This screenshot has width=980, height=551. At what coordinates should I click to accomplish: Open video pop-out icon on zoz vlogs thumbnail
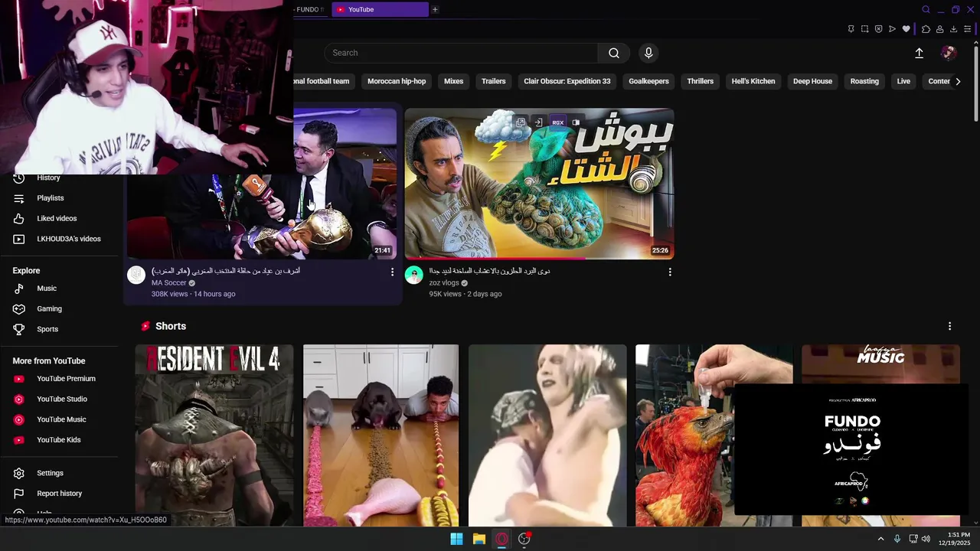[x=521, y=122]
